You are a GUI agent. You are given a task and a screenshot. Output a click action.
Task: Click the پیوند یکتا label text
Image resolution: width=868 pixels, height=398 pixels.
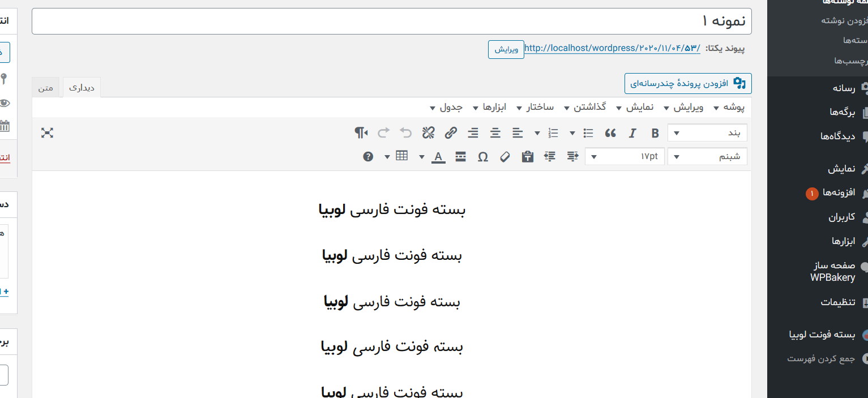[725, 49]
